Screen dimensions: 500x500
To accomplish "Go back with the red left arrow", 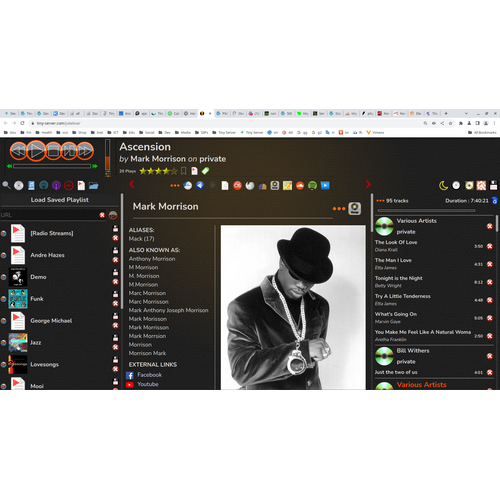I will pyautogui.click(x=132, y=184).
